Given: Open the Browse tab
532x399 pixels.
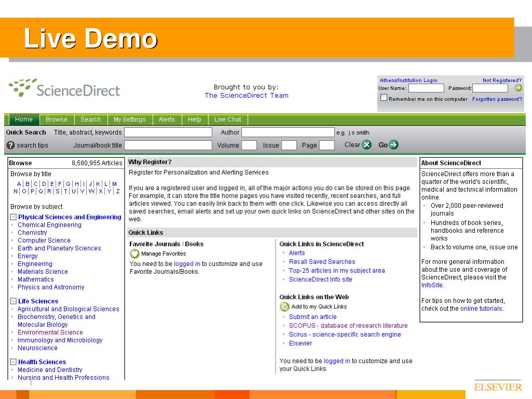Looking at the screenshot, I should click(57, 119).
